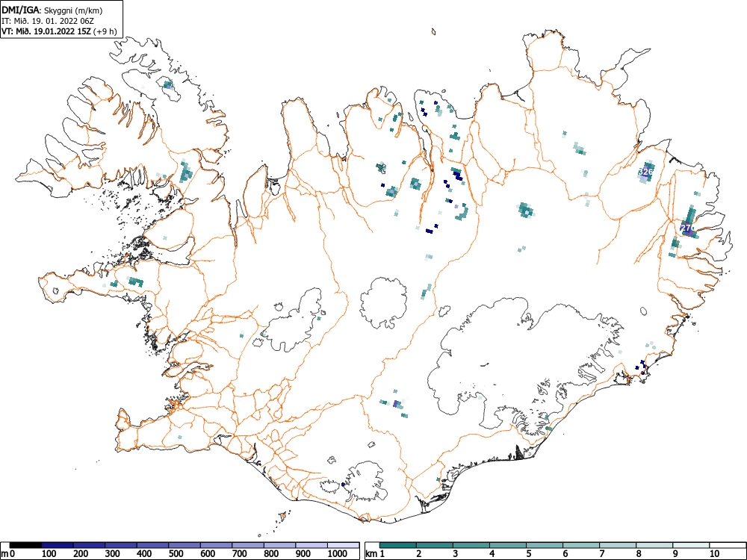Select the IT: Mið. 19. 01. 2022 06Z line
747x560 pixels.
[48, 21]
